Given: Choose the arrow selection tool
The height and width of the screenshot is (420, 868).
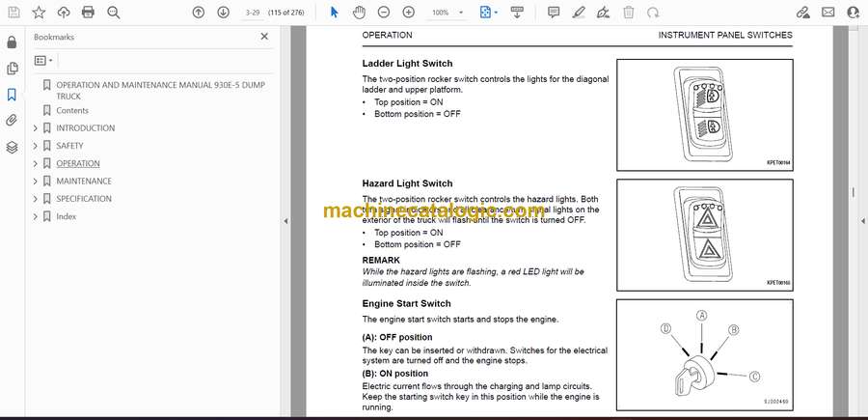Looking at the screenshot, I should tap(335, 13).
